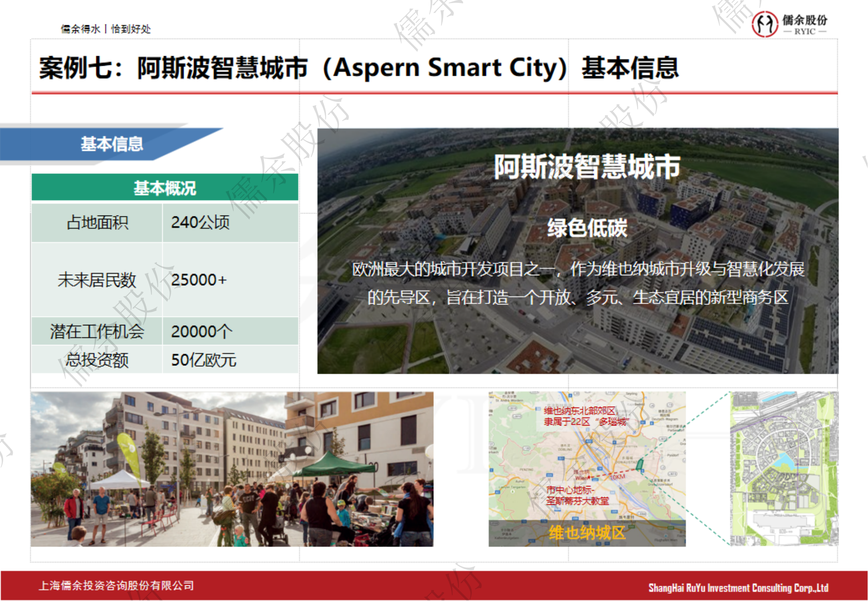Click the 维也纳城区 map caption
Screen dimensions: 868x601
coord(587,533)
